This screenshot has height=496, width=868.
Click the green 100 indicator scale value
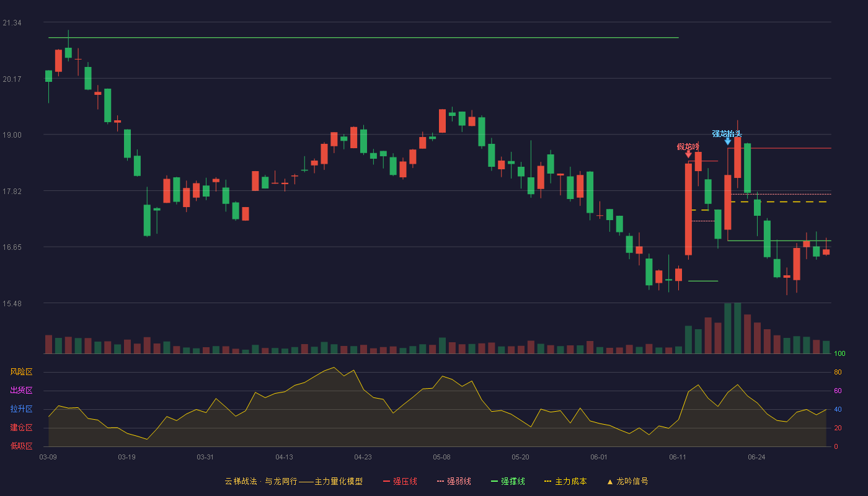[x=839, y=353]
